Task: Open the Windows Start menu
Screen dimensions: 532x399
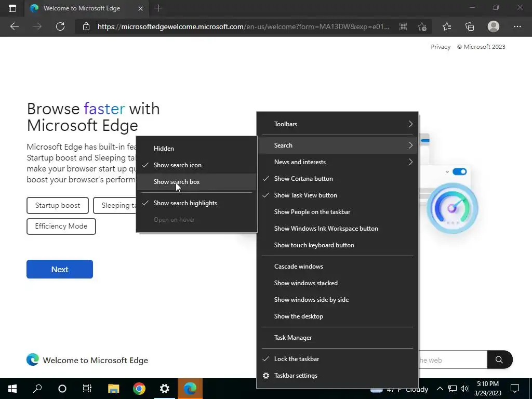Action: [12, 389]
